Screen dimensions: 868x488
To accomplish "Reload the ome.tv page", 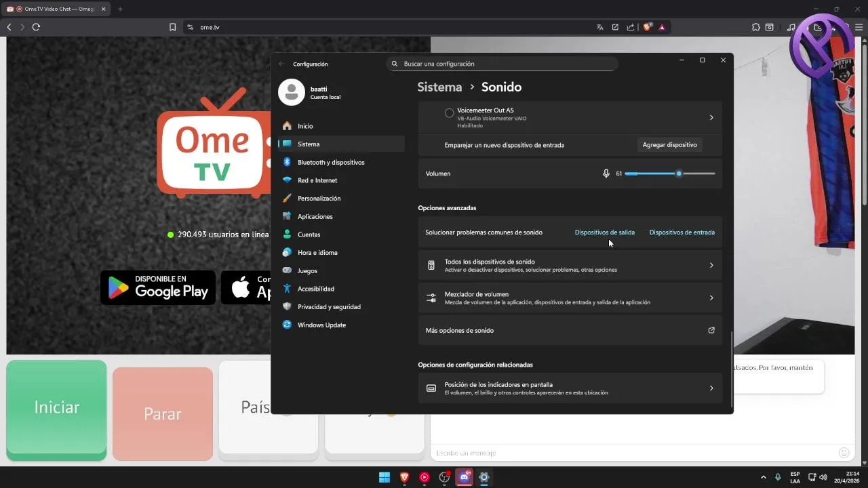I will [x=36, y=27].
